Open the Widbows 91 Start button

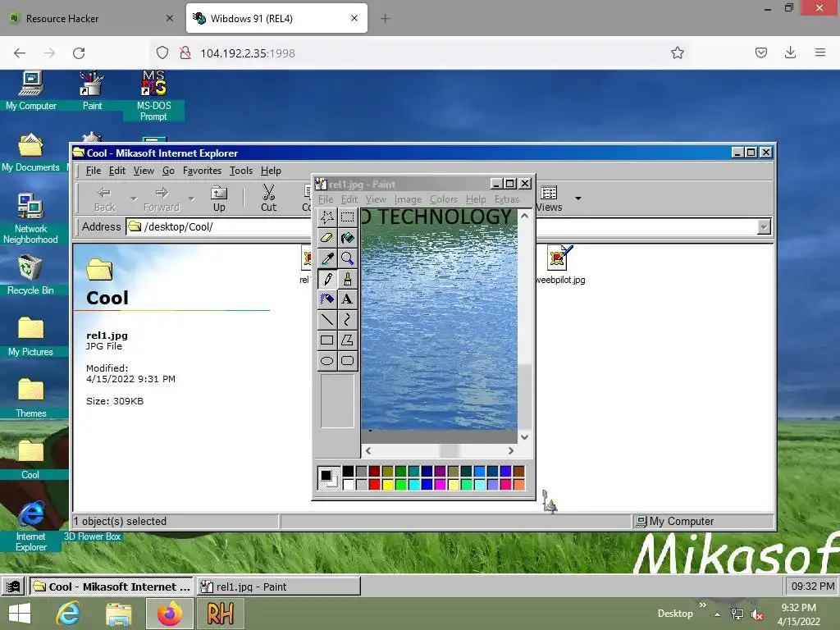click(13, 587)
